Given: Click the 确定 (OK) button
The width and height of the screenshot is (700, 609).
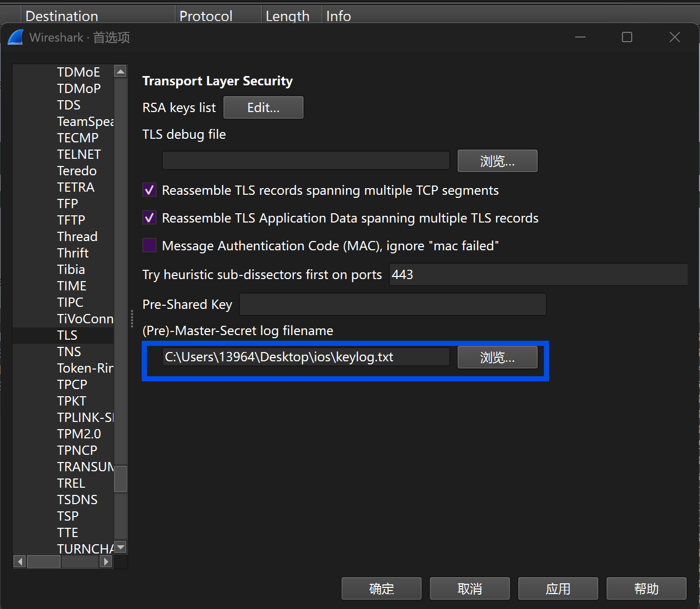Looking at the screenshot, I should click(x=382, y=588).
